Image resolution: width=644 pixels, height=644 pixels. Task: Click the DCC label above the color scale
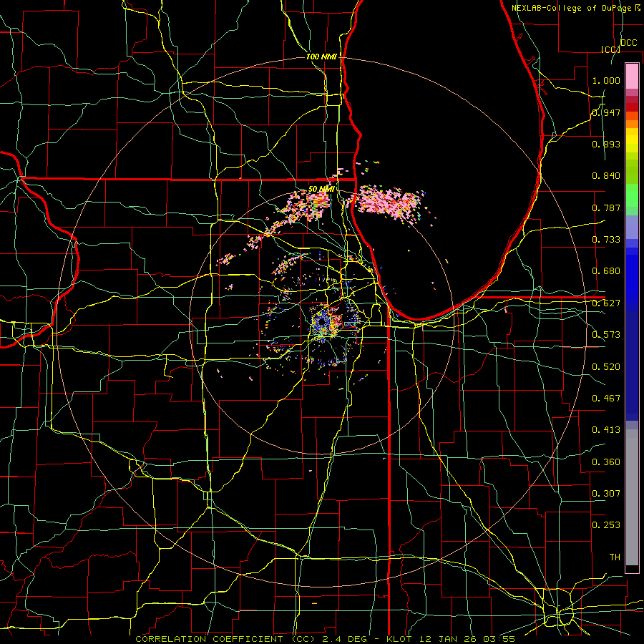629,43
